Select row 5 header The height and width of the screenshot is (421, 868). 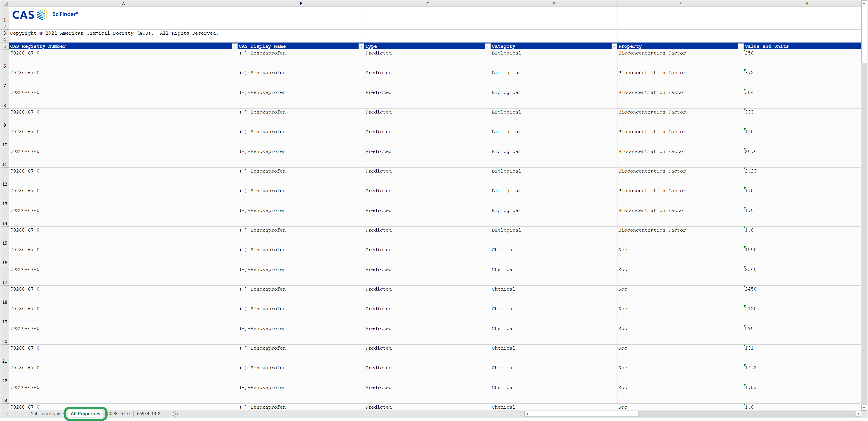[5, 46]
